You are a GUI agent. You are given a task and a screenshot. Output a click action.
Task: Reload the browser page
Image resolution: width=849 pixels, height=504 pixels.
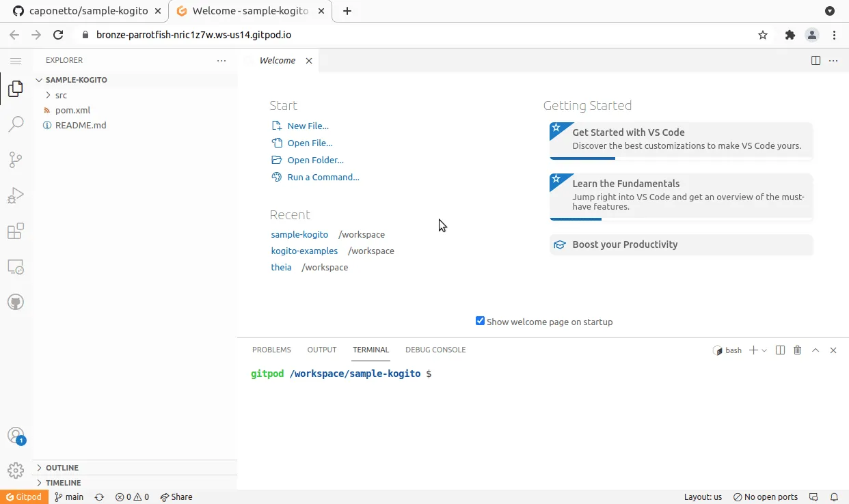[58, 35]
